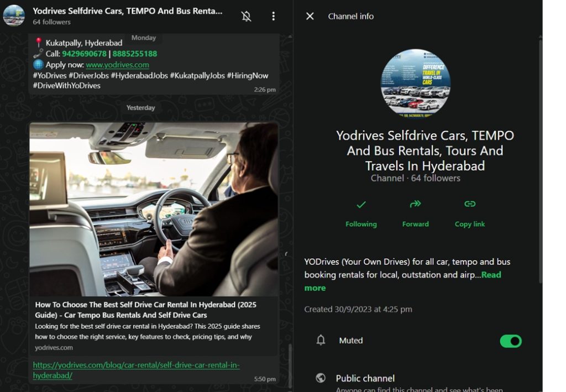Call phone number 8885255188

click(135, 54)
